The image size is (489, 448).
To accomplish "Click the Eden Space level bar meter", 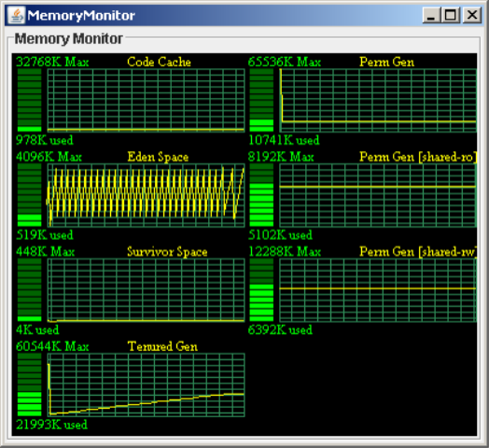I will 29,195.
